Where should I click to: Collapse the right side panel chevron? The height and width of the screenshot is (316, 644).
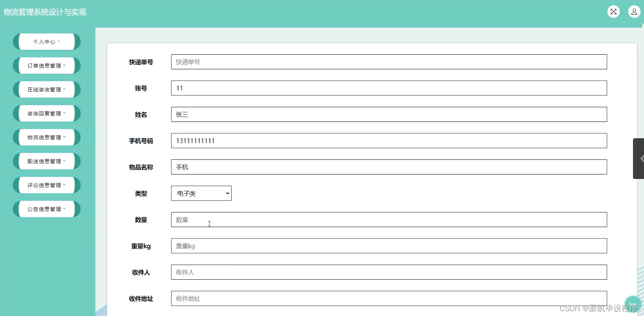coord(640,159)
